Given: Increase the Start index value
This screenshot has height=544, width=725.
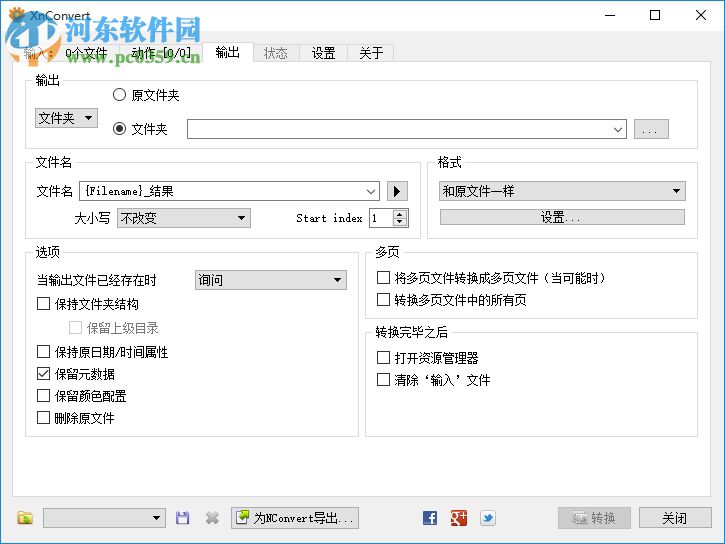Looking at the screenshot, I should click(400, 214).
